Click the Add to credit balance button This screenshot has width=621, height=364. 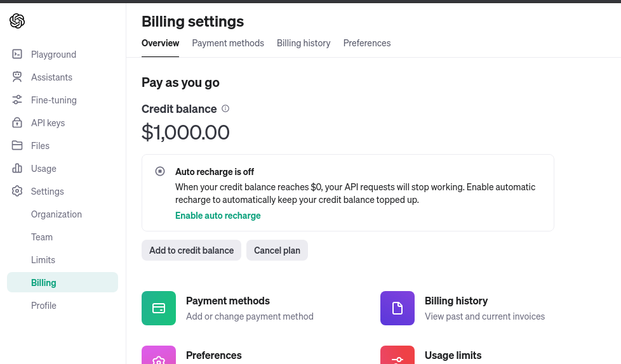(191, 250)
